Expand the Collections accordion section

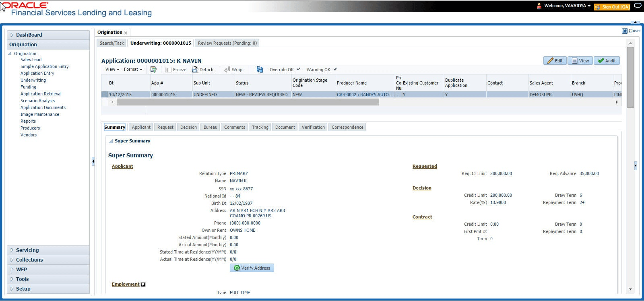point(48,260)
